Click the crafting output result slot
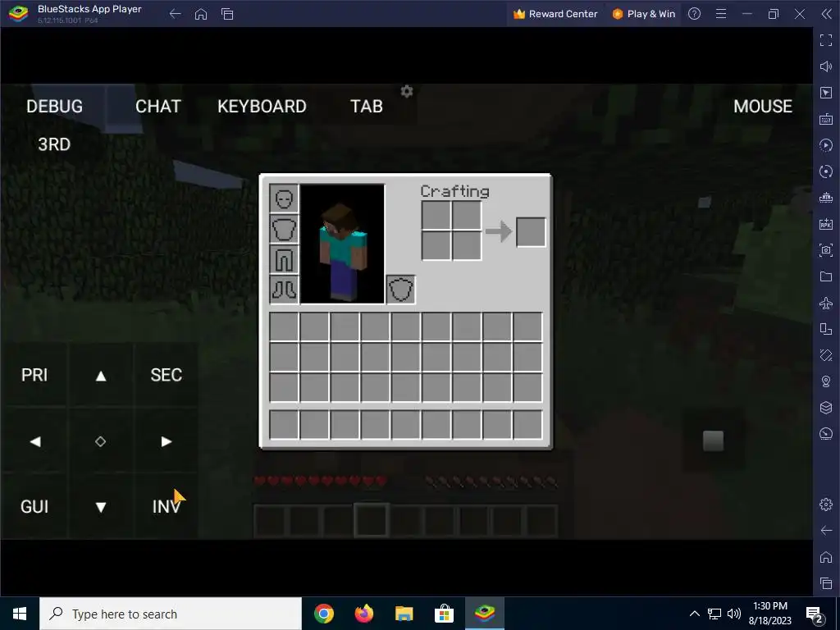 [x=531, y=232]
